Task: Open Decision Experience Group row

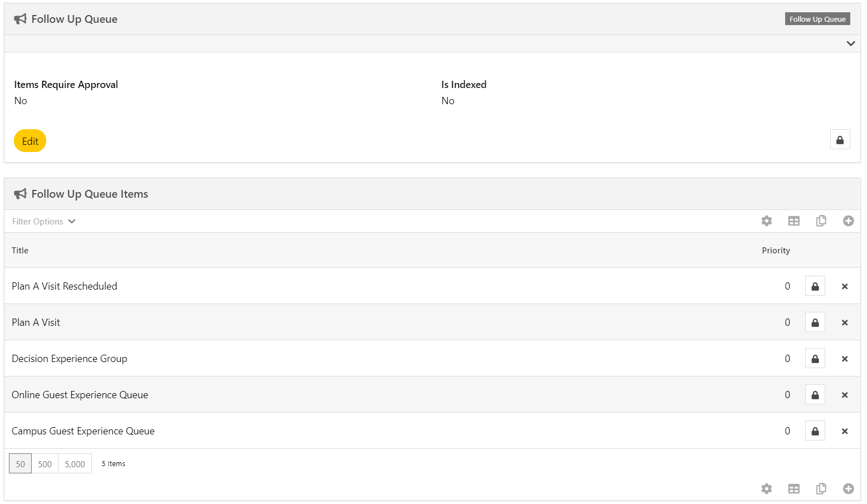Action: tap(432, 358)
